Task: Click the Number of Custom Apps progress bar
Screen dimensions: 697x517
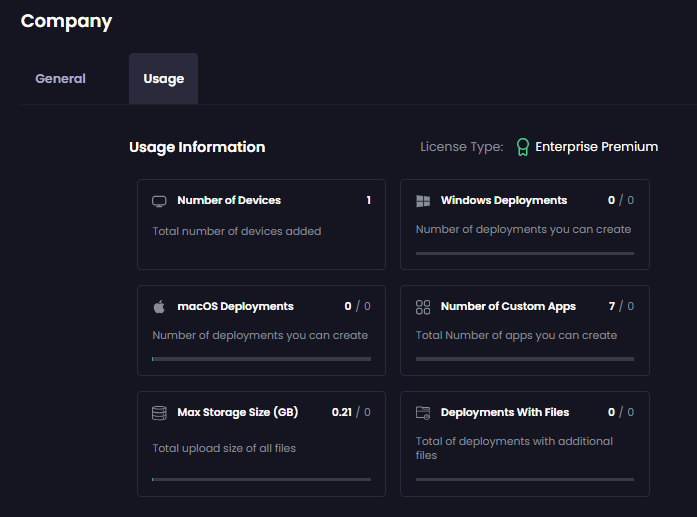Action: click(x=525, y=359)
